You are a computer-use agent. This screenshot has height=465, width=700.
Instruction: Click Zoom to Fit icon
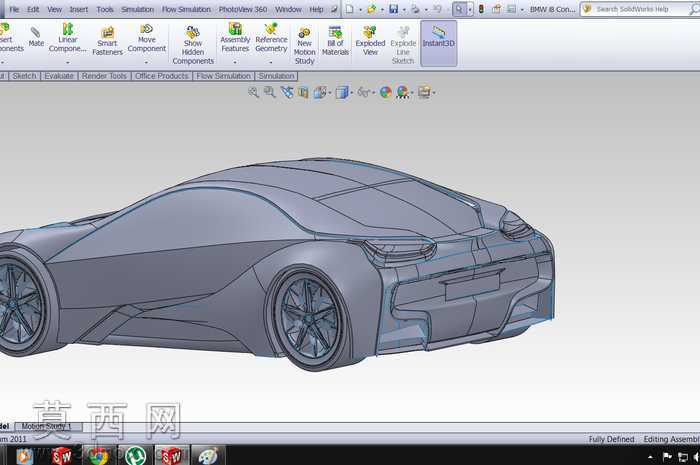coord(253,92)
